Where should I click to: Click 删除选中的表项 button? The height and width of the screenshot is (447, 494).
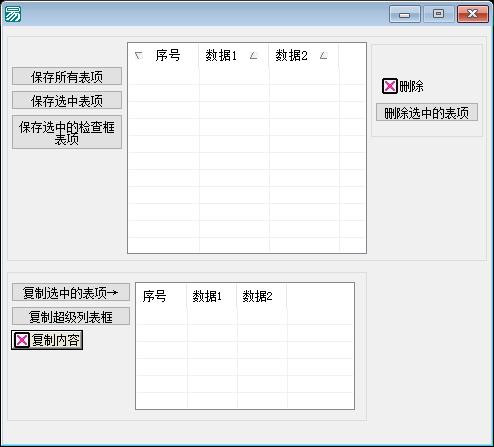tap(427, 112)
